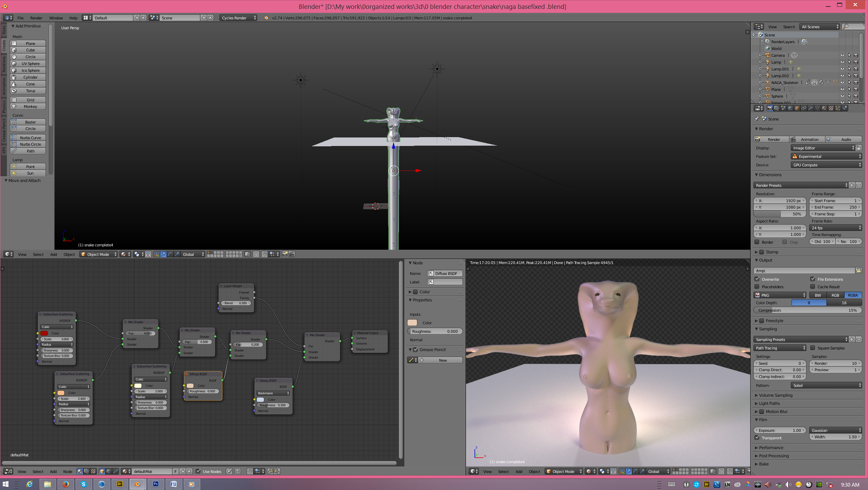Click the Subsurface Scattering red color swatch
This screenshot has height=490, width=868.
coord(44,333)
